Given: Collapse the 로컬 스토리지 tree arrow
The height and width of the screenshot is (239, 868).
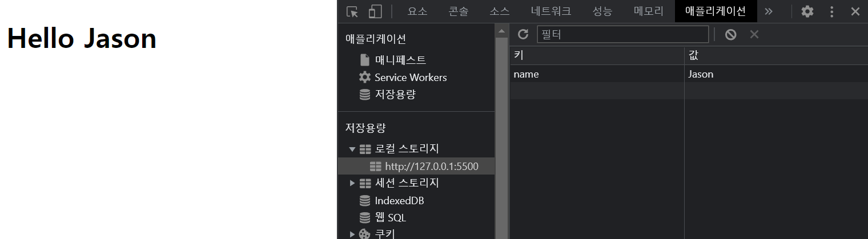Looking at the screenshot, I should pos(352,149).
